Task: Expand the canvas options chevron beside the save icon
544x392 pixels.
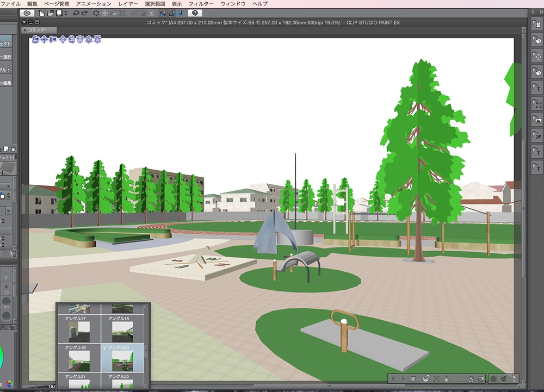Action: tap(65, 14)
